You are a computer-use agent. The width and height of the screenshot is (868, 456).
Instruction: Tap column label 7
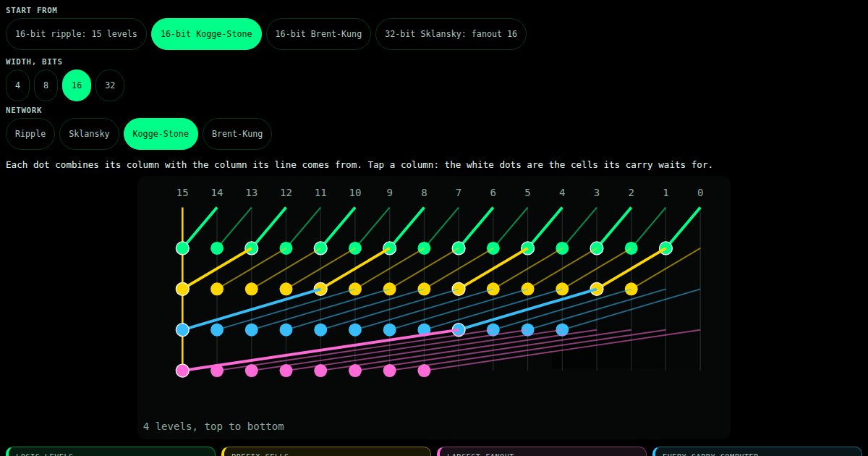point(459,193)
